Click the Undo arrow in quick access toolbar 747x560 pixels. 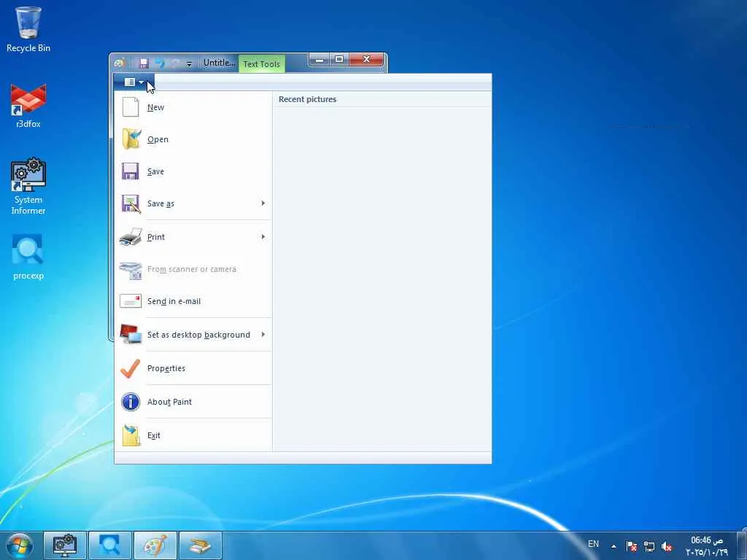[160, 63]
